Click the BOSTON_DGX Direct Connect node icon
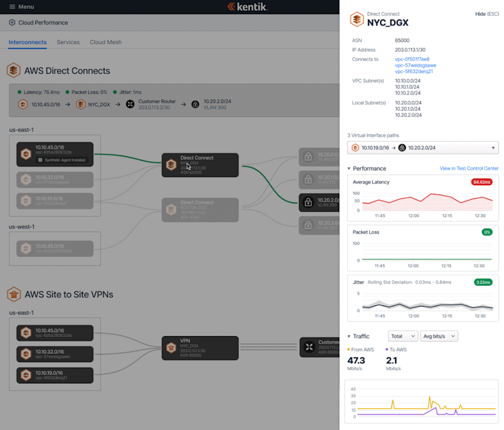This screenshot has height=430, width=504. pyautogui.click(x=171, y=210)
